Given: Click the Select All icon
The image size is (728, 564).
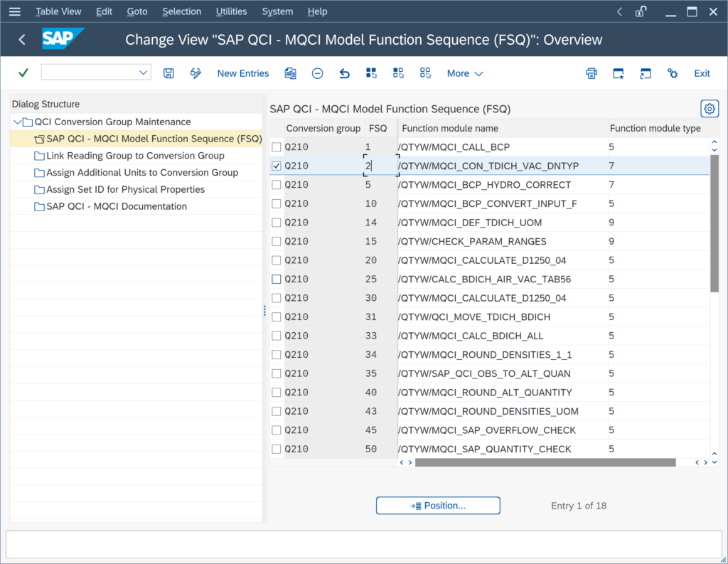Looking at the screenshot, I should [x=371, y=73].
